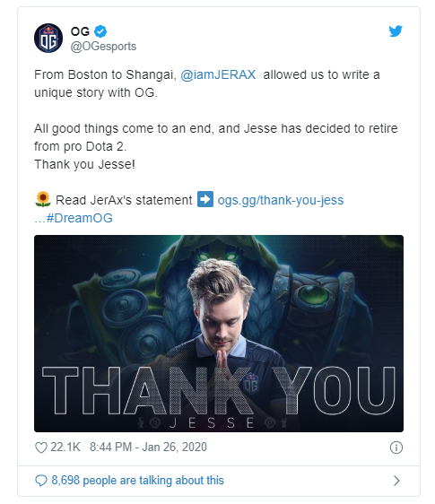Open '8,698 people are talking about this'

point(137,480)
